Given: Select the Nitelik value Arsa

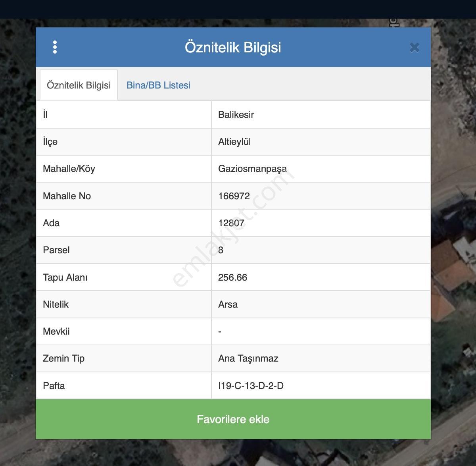Looking at the screenshot, I should (228, 304).
